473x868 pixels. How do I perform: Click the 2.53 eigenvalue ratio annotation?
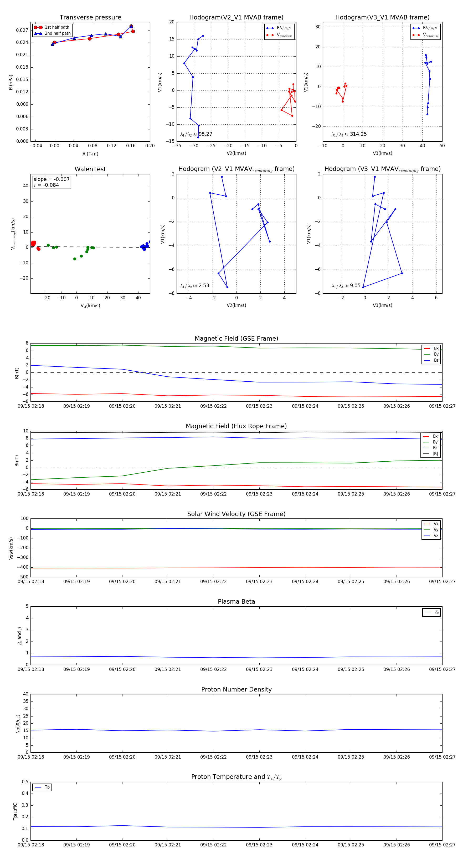tap(194, 286)
